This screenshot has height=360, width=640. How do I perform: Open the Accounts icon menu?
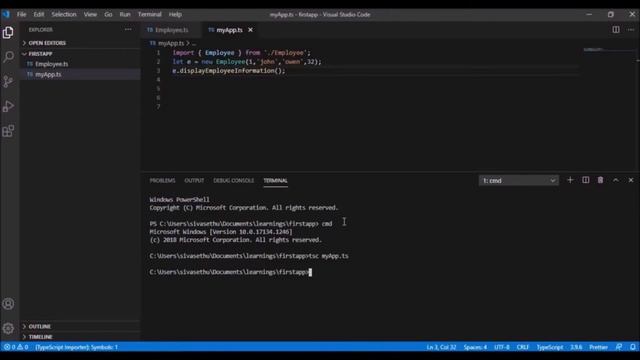(x=8, y=304)
